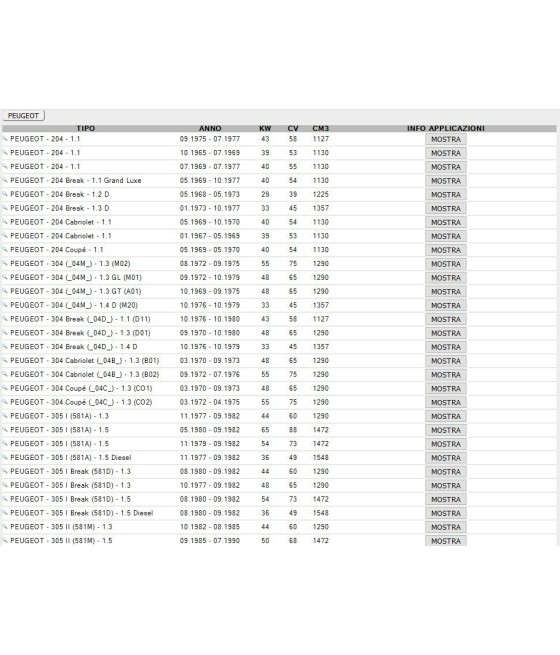Click MOSTRA for 204 Cabriolet 1.1 from 1967
Viewport: 560px width, 655px height.
coord(446,236)
